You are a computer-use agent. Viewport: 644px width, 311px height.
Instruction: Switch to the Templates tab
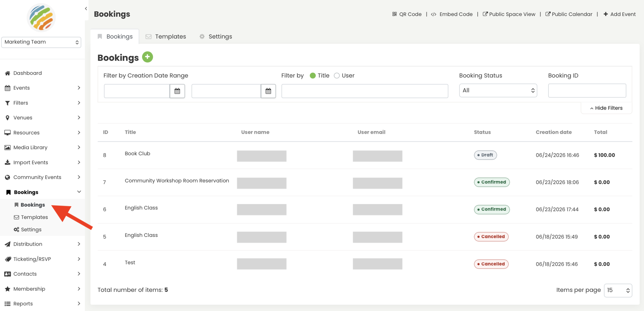(166, 37)
